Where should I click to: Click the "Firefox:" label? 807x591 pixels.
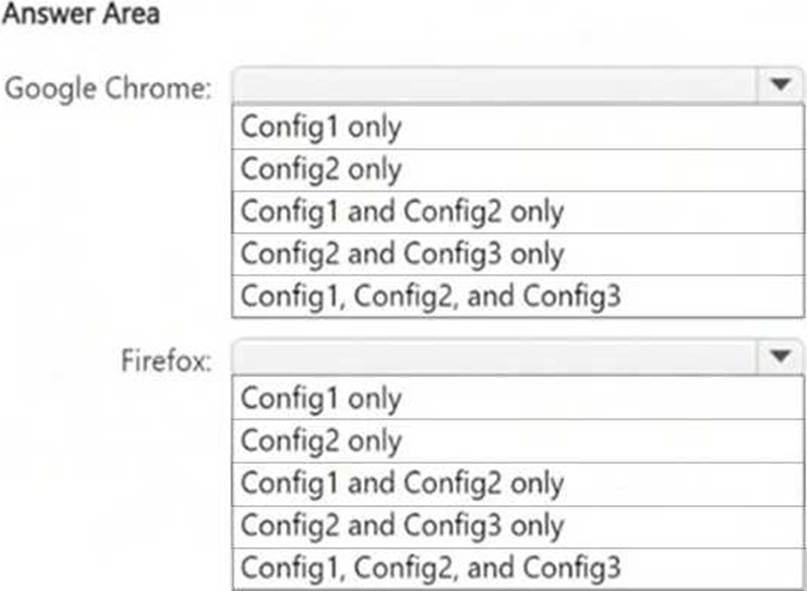pyautogui.click(x=166, y=360)
